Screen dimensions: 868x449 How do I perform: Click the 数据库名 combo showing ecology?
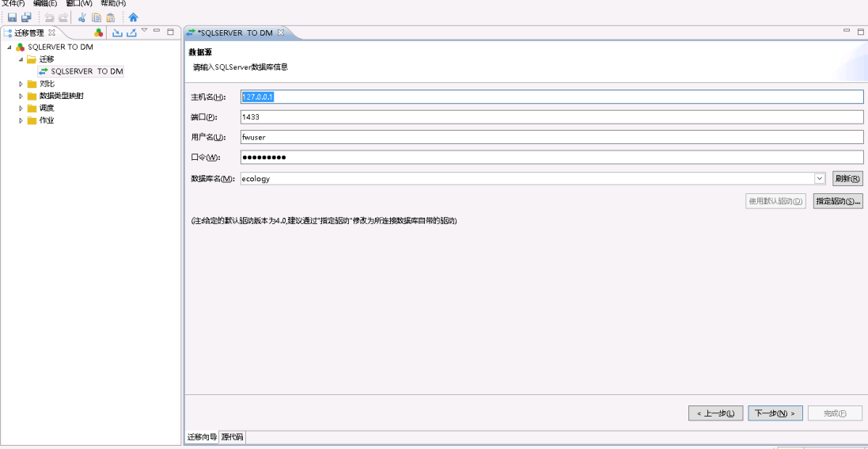click(x=533, y=178)
